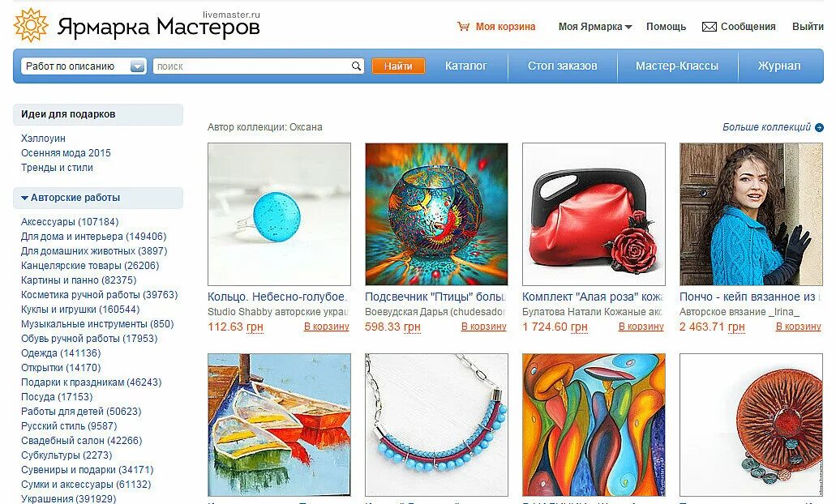
Task: Click the search input field
Action: pyautogui.click(x=251, y=66)
